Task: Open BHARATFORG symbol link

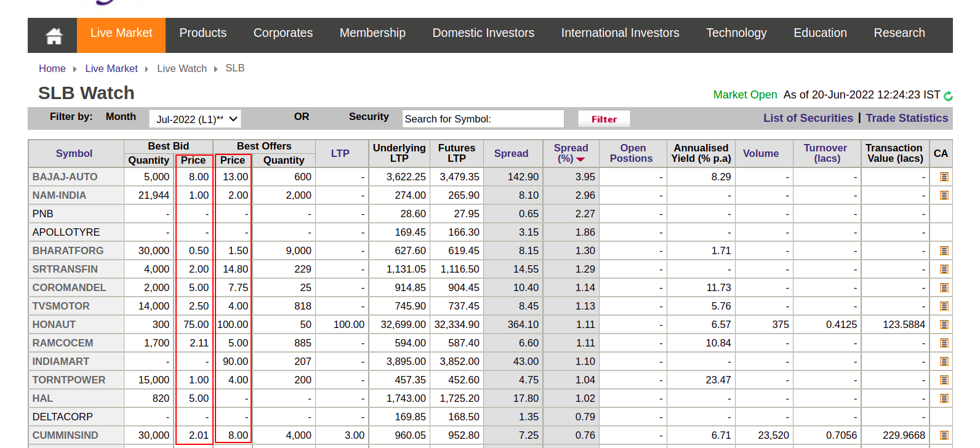Action: pyautogui.click(x=68, y=251)
